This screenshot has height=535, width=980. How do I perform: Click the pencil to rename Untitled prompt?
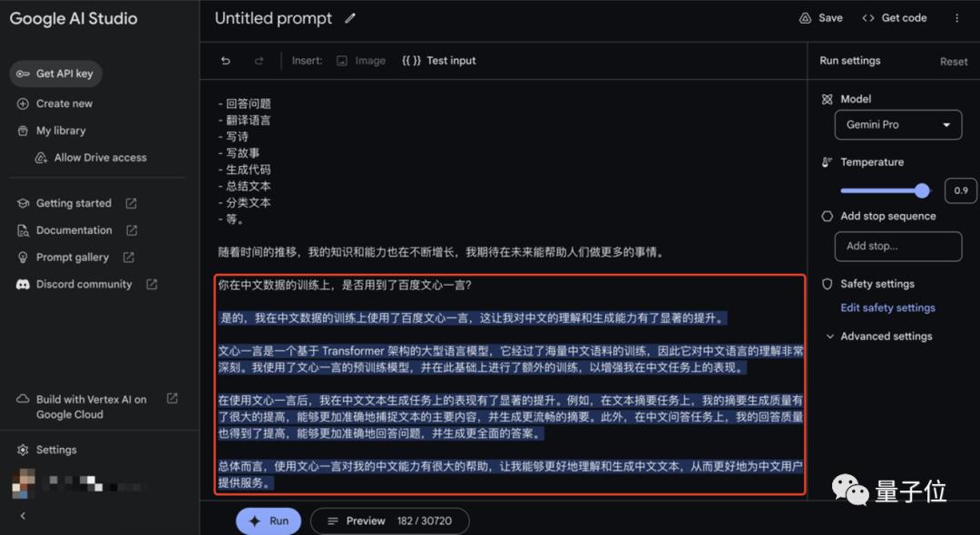coord(350,17)
